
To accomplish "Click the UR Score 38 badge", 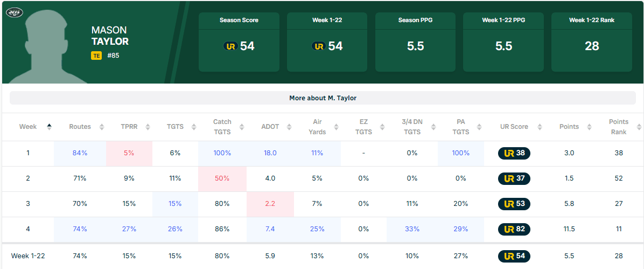I will tap(514, 153).
